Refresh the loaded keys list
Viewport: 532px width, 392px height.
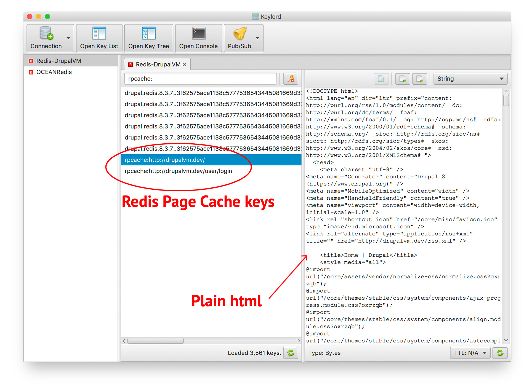[x=291, y=353]
